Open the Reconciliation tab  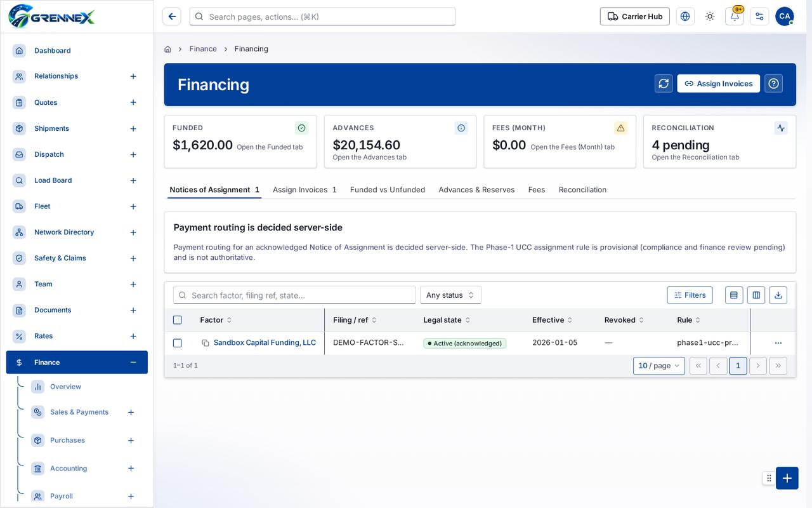click(582, 190)
